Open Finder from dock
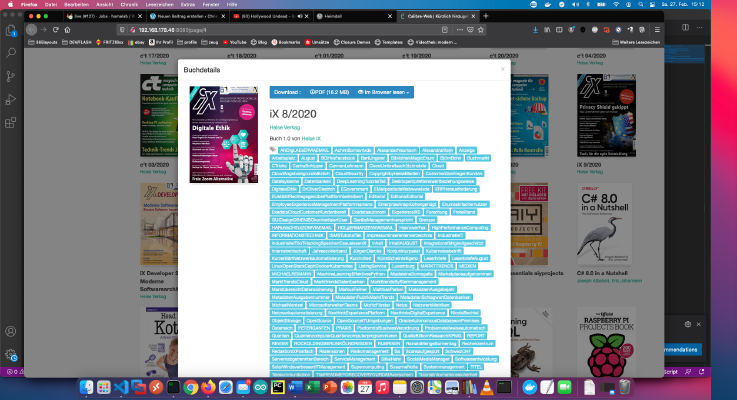Image resolution: width=737 pixels, height=400 pixels. pos(86,387)
